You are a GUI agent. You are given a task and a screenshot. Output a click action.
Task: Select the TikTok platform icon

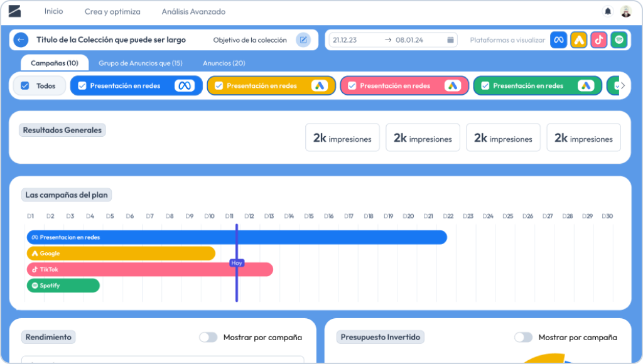(598, 40)
